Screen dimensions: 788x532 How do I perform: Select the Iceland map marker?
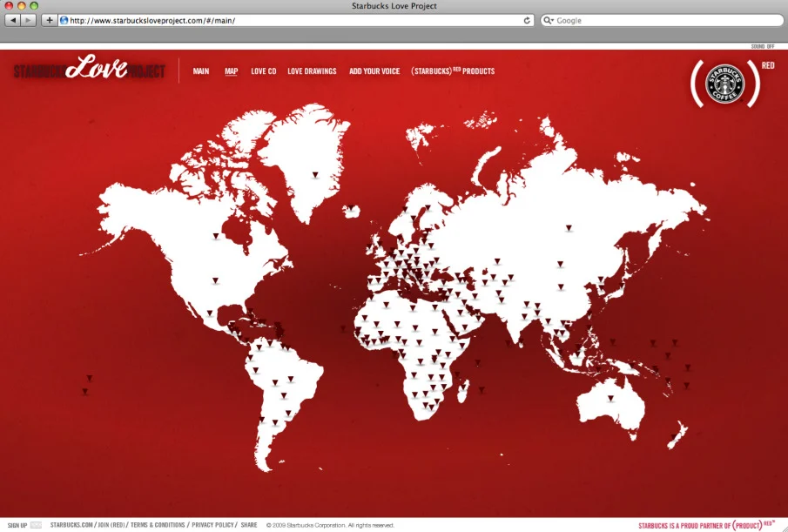click(350, 208)
